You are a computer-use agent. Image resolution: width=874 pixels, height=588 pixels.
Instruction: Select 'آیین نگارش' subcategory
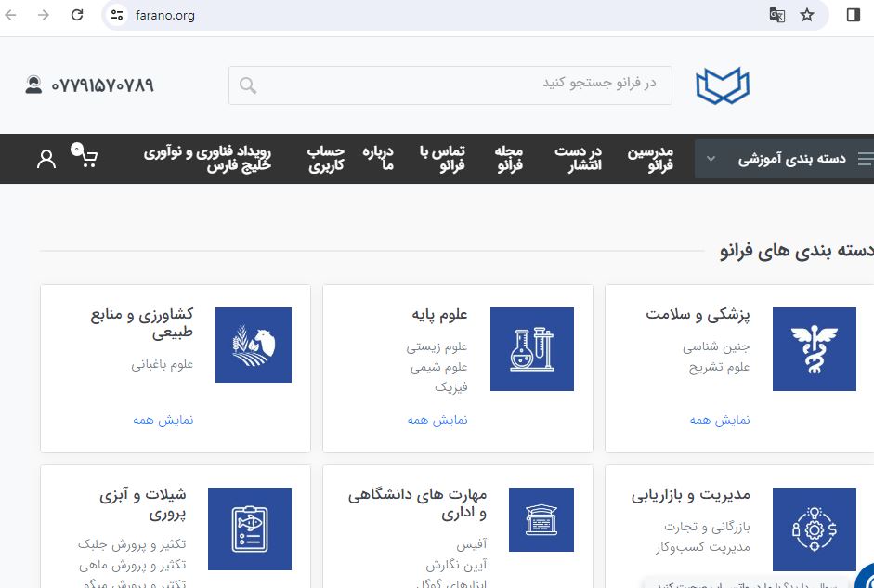(x=457, y=565)
